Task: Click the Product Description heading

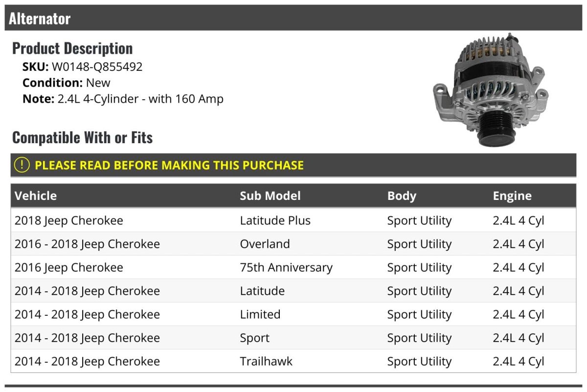Action: pos(72,48)
